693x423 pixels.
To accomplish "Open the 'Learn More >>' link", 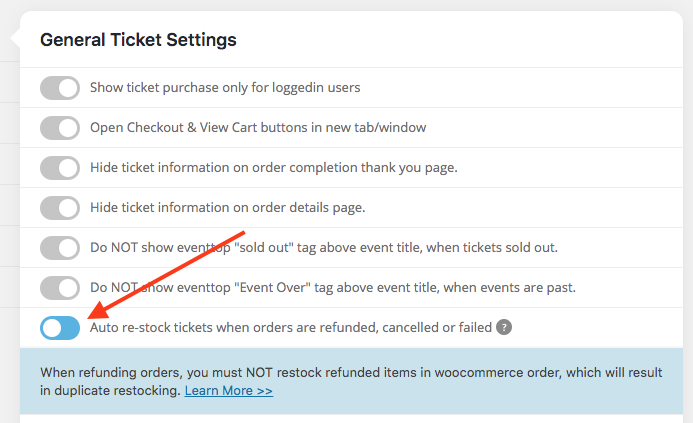I will click(x=228, y=391).
